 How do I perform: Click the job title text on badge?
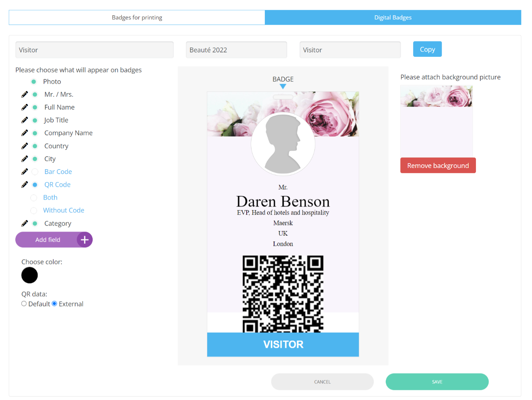283,213
